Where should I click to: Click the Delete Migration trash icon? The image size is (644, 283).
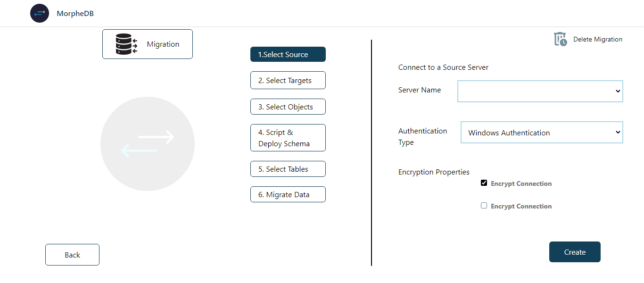560,39
